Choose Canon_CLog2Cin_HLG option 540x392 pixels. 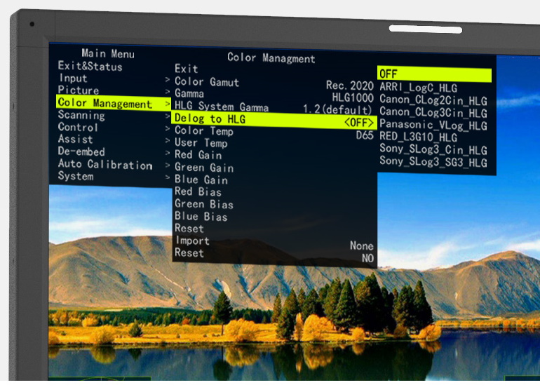point(433,100)
